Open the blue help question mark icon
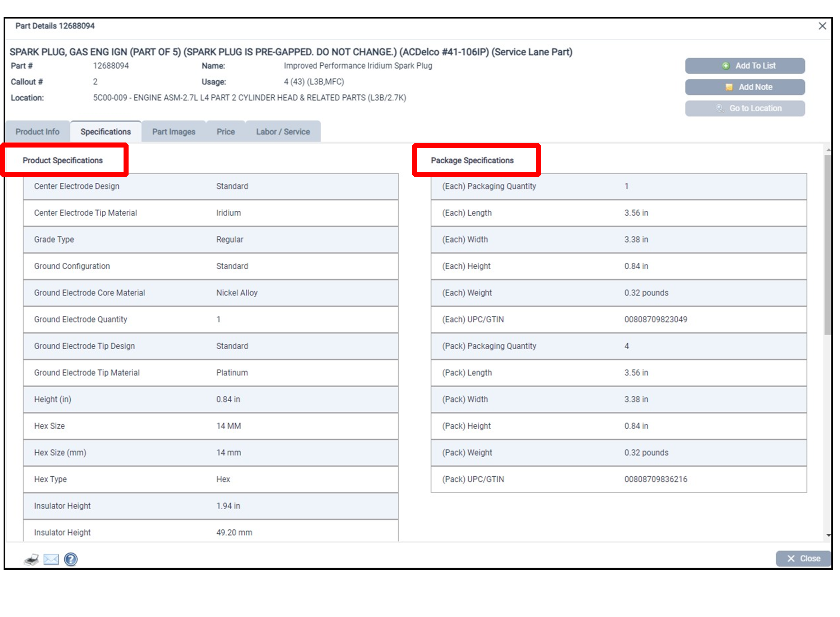The image size is (840, 617). tap(71, 559)
